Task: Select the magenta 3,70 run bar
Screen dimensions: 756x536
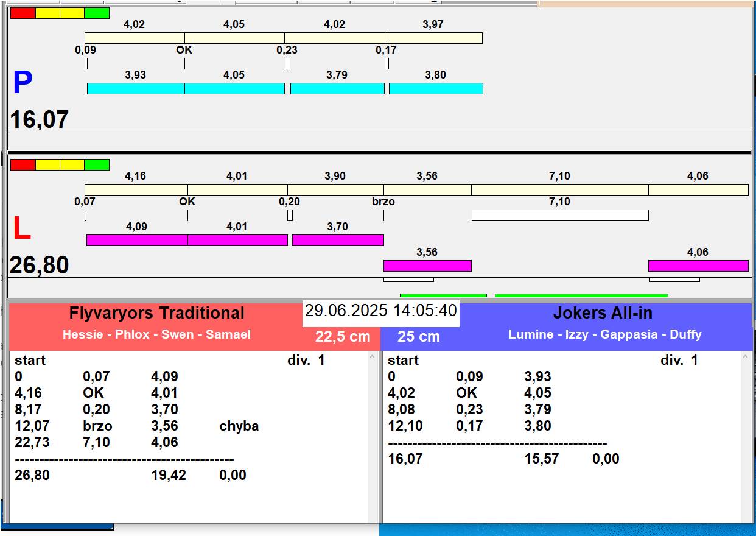Action: pos(337,240)
